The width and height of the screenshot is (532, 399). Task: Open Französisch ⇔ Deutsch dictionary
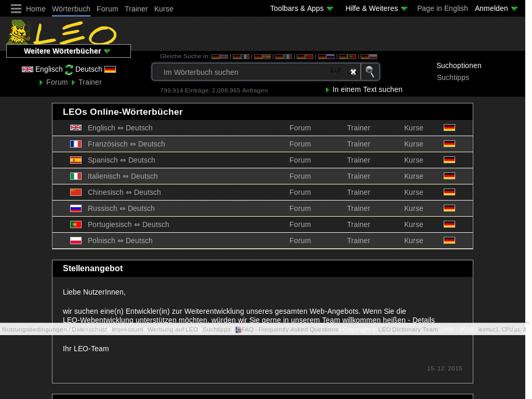(x=126, y=144)
